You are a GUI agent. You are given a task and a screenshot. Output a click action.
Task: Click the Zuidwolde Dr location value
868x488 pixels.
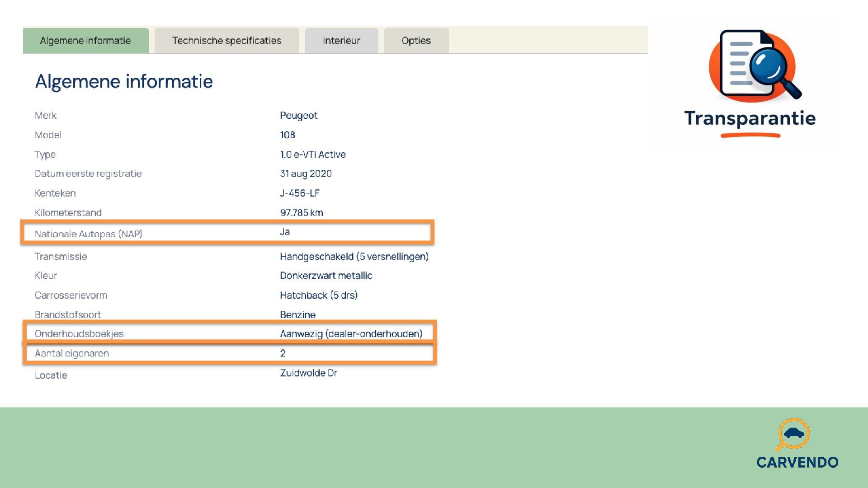point(308,373)
